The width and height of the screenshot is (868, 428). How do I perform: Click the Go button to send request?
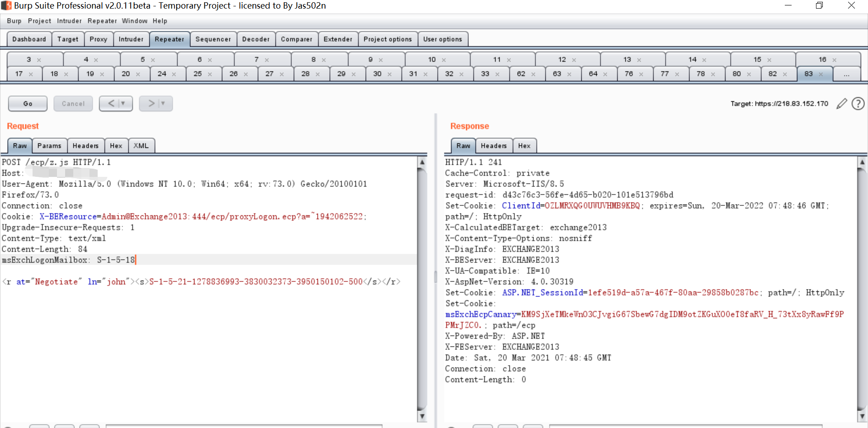(x=28, y=104)
